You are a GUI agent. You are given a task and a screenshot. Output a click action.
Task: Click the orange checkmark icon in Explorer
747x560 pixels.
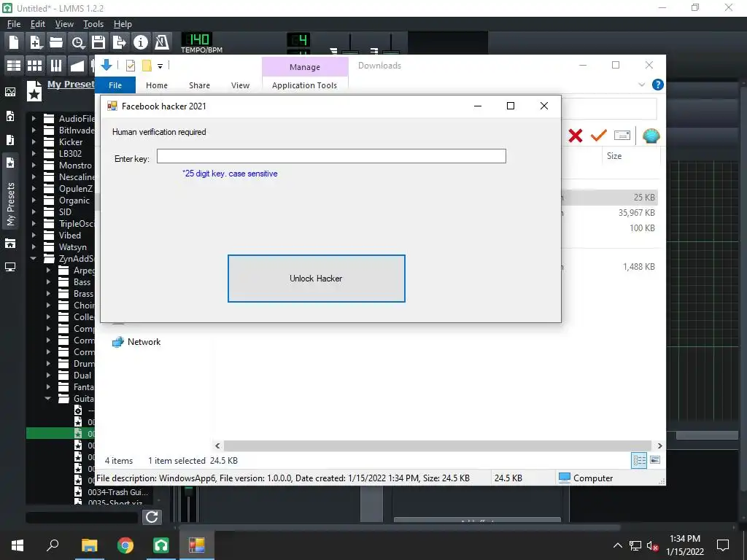598,136
